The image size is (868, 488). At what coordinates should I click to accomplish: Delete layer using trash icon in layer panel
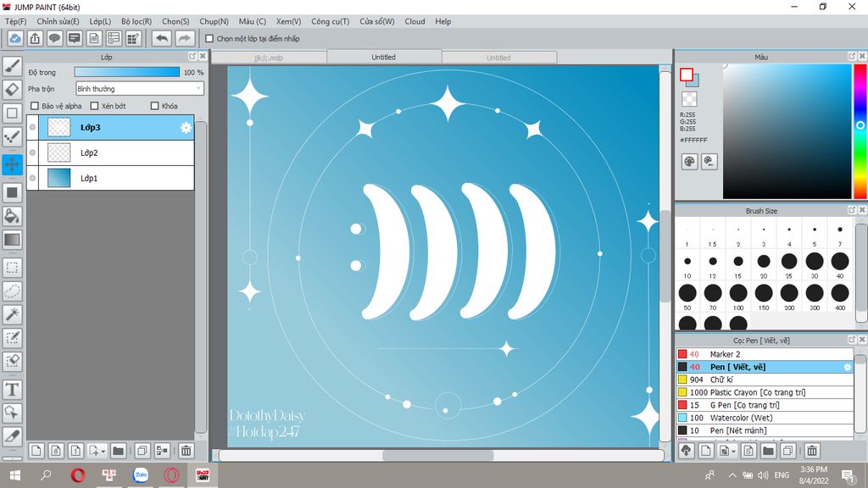tap(186, 451)
